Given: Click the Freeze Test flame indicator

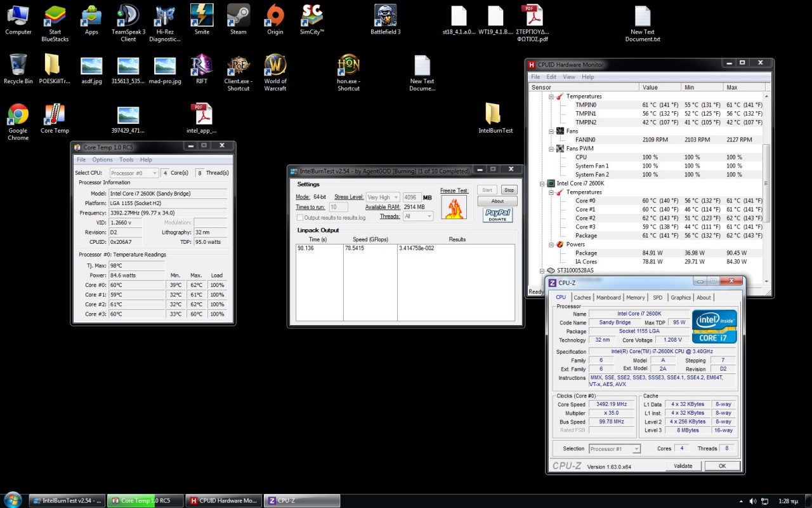Looking at the screenshot, I should pos(454,208).
